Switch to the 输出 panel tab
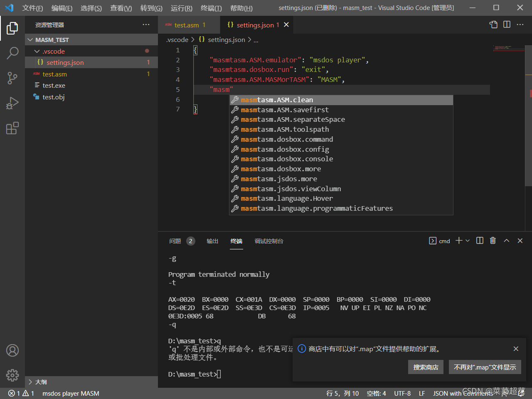532x399 pixels. tap(212, 241)
